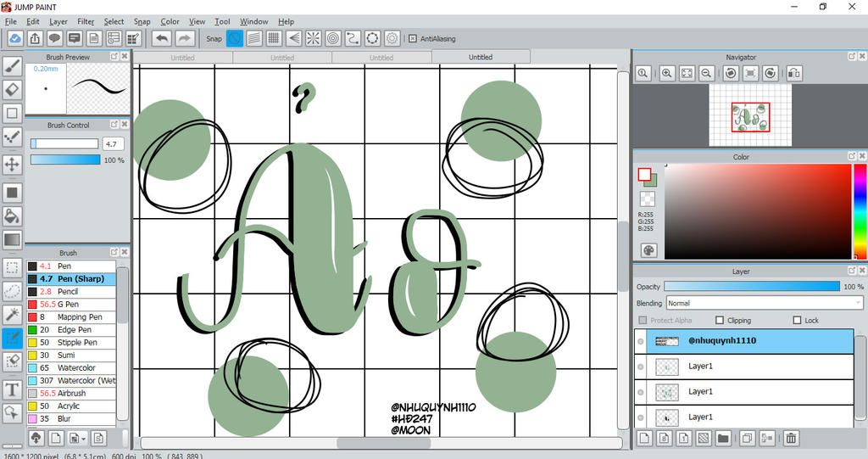
Task: Enable vanishing point snap
Action: click(x=294, y=38)
